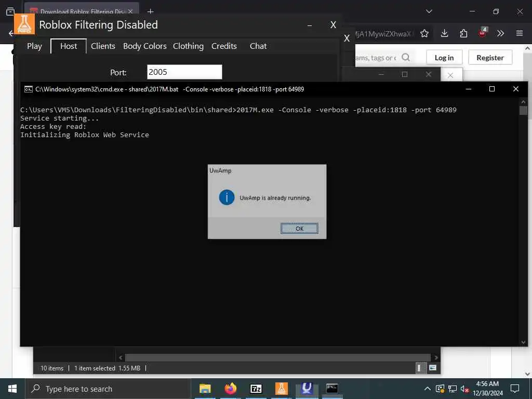532x399 pixels.
Task: Open the Clients tab
Action: (103, 46)
